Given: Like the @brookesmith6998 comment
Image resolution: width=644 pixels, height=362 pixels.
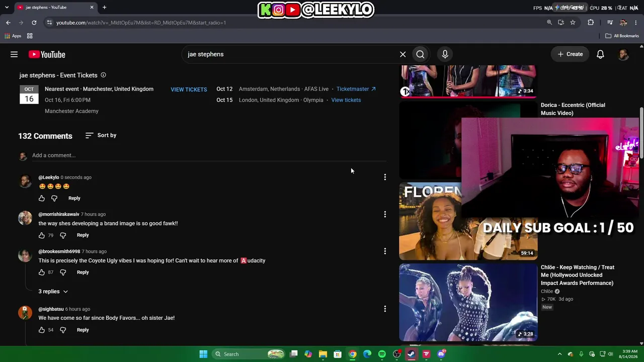Looking at the screenshot, I should coord(42,273).
